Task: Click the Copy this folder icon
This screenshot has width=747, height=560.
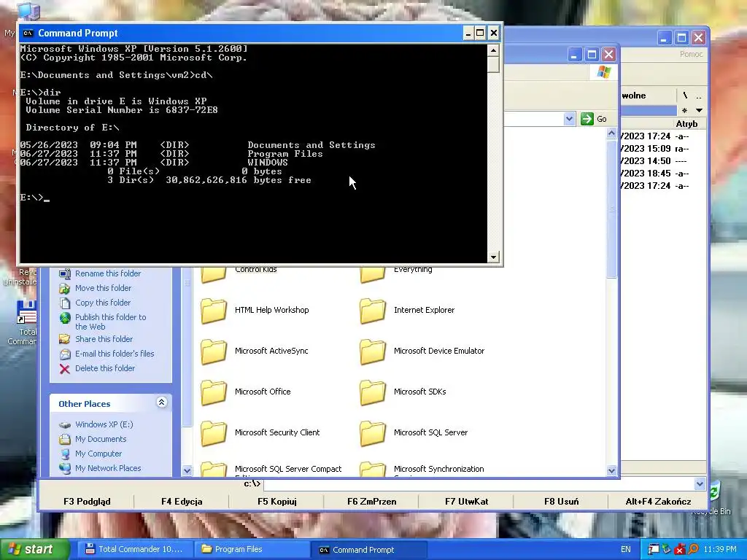Action: (x=65, y=303)
